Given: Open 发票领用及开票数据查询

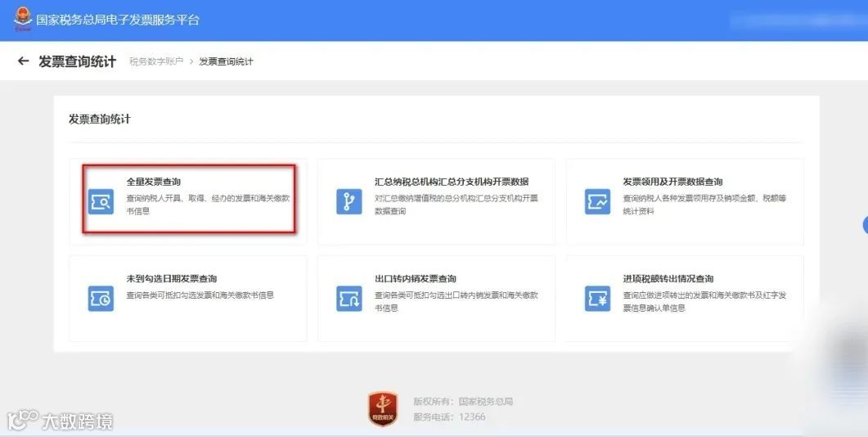Looking at the screenshot, I should (672, 182).
